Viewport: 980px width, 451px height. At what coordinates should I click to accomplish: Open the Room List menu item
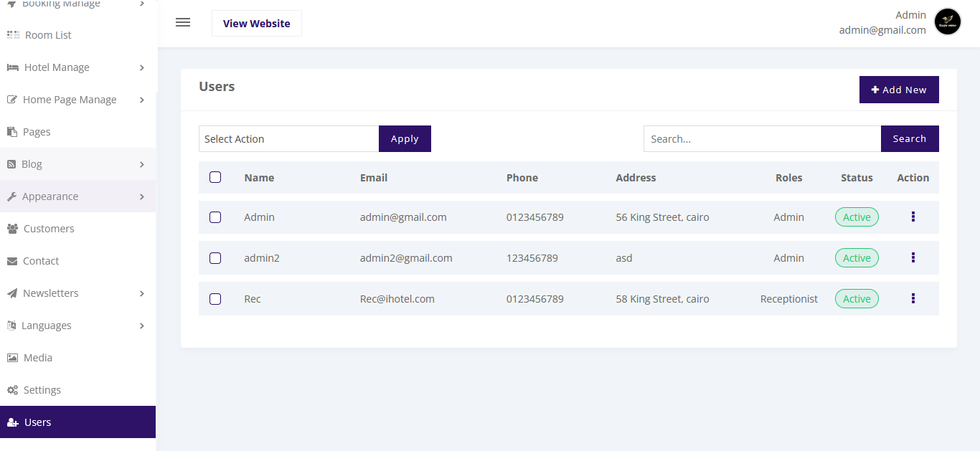47,35
